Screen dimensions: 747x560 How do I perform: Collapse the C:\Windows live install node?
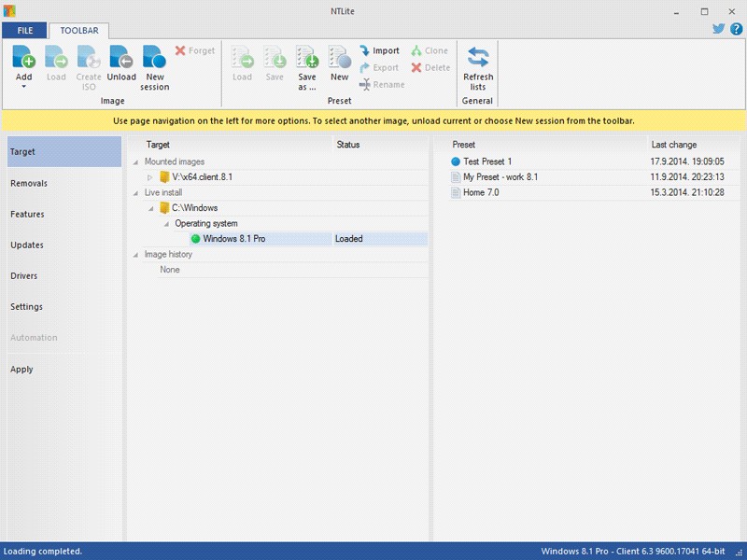149,208
